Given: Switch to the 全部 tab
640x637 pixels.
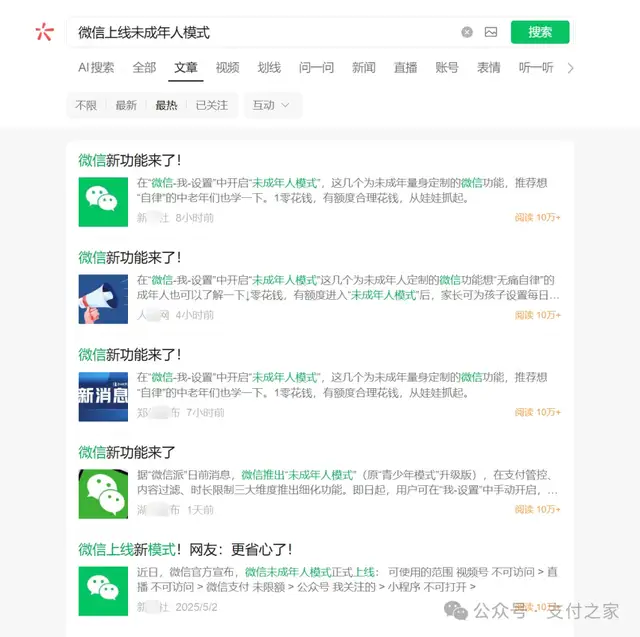Looking at the screenshot, I should coord(144,67).
